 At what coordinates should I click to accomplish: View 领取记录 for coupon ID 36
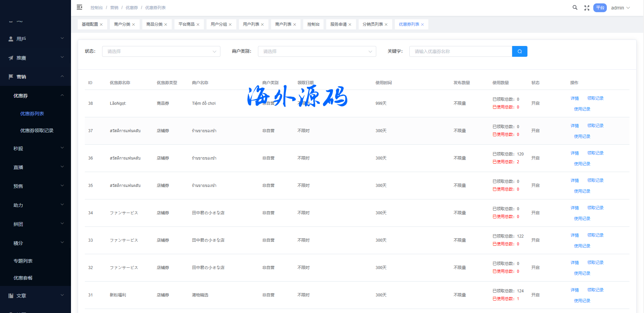[x=595, y=153]
